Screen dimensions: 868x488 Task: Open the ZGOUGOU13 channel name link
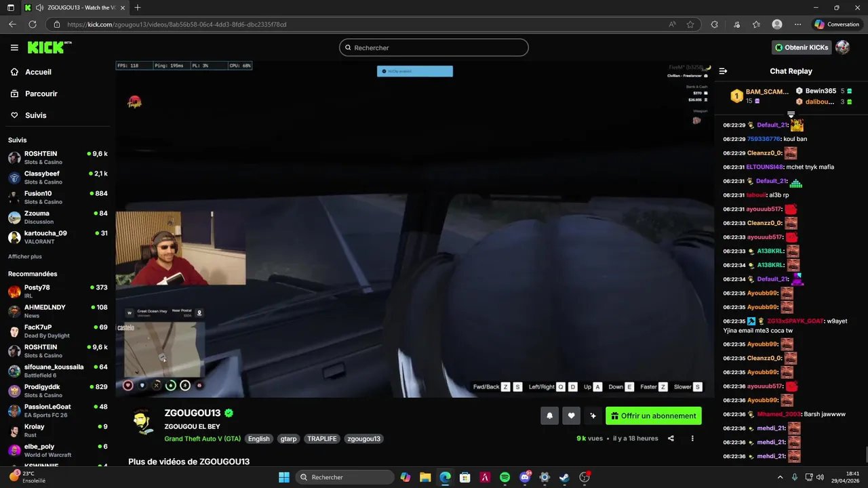[x=192, y=413]
